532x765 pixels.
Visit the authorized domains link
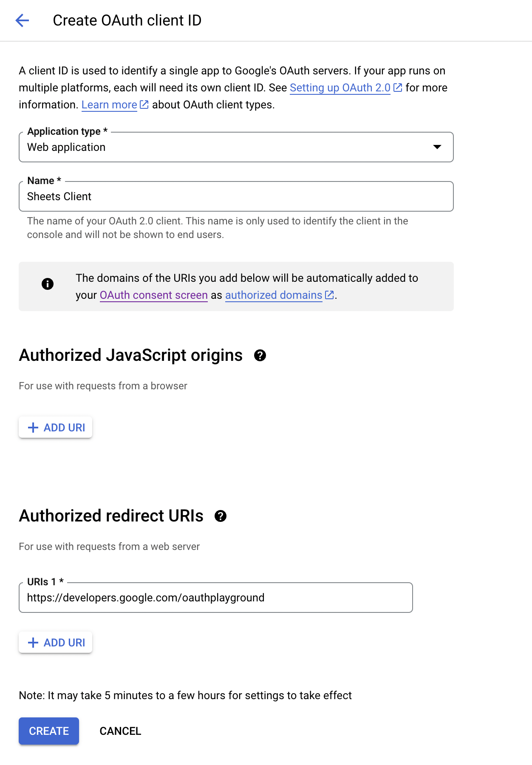273,295
